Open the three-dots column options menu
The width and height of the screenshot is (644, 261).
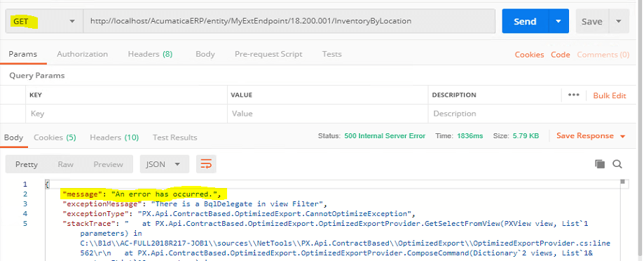point(573,95)
